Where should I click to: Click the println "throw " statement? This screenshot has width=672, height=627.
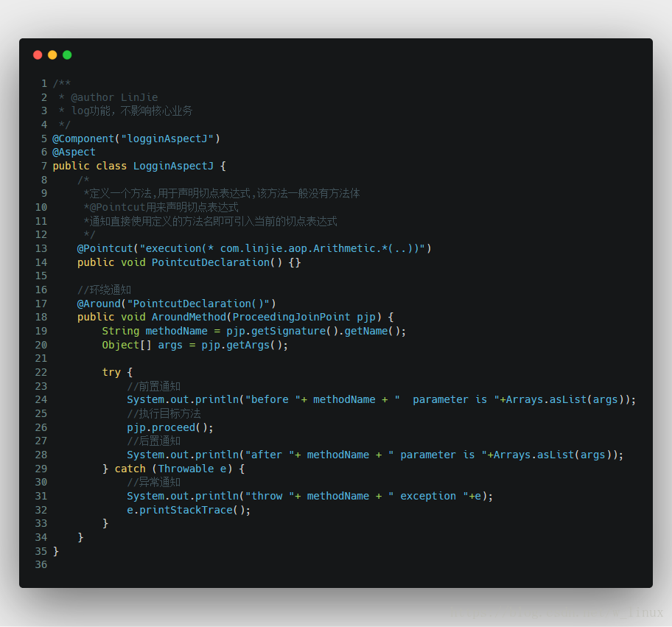[x=310, y=497]
